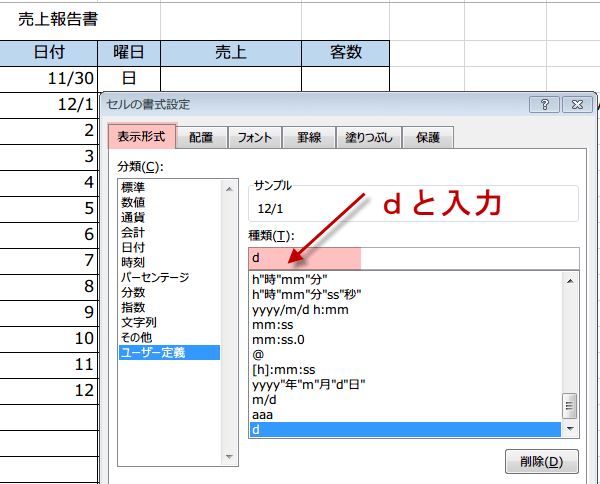This screenshot has width=600, height=484.
Task: Select format h"時"mm"分"ss"秒"
Action: [405, 295]
